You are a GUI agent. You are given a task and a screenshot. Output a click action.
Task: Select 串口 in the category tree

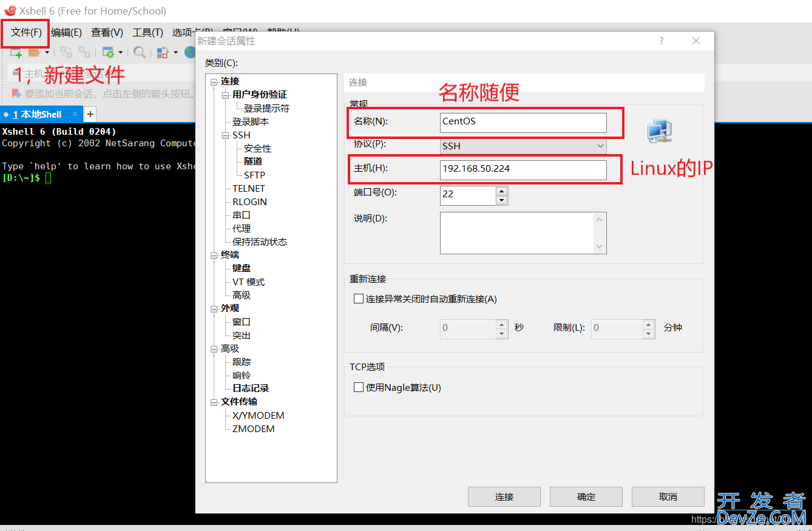click(242, 215)
